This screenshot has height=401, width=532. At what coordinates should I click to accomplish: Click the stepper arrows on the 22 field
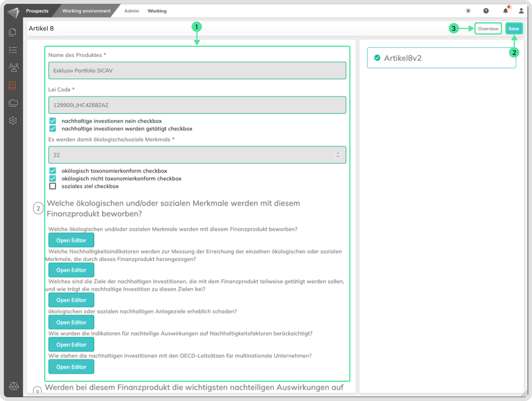338,155
